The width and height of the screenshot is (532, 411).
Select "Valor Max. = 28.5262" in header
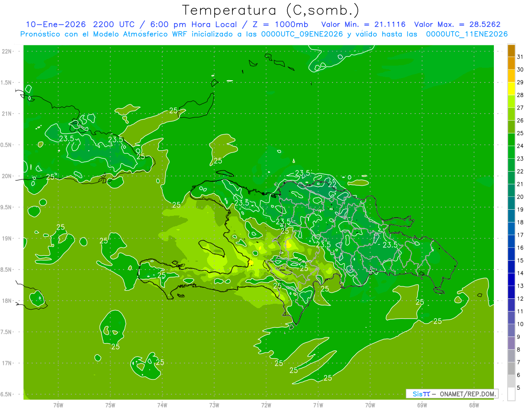457,25
